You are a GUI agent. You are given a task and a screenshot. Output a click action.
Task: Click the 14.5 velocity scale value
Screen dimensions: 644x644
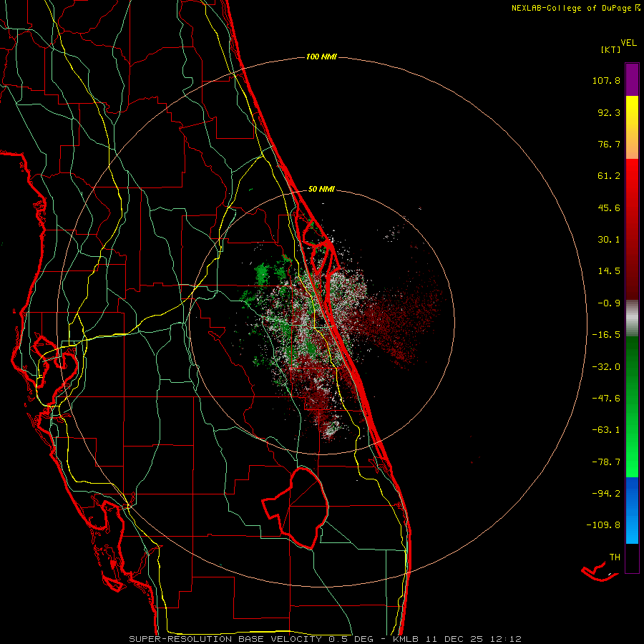[609, 271]
